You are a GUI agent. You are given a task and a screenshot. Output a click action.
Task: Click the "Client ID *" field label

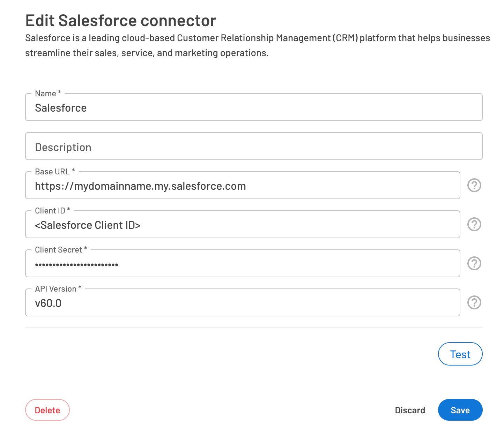(x=52, y=211)
